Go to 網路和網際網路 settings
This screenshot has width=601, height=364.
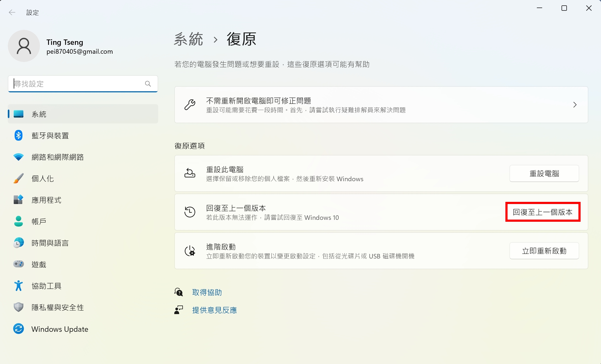[83, 157]
